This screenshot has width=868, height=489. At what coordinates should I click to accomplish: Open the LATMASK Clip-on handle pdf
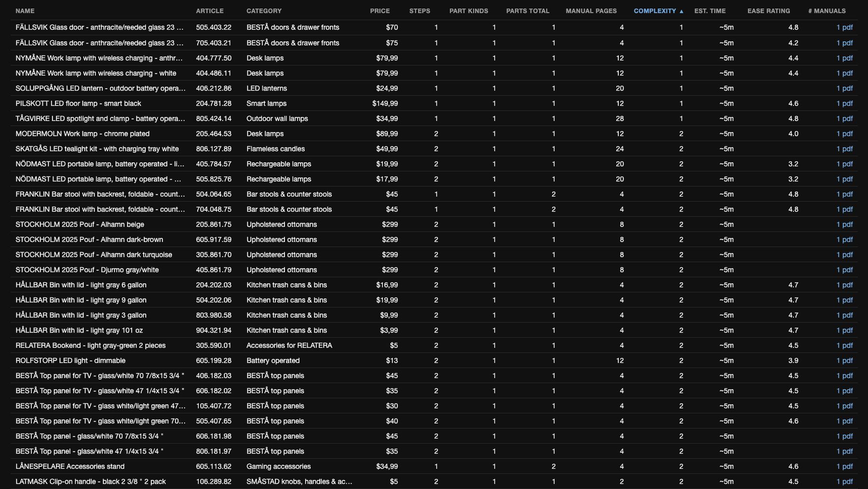tap(844, 481)
